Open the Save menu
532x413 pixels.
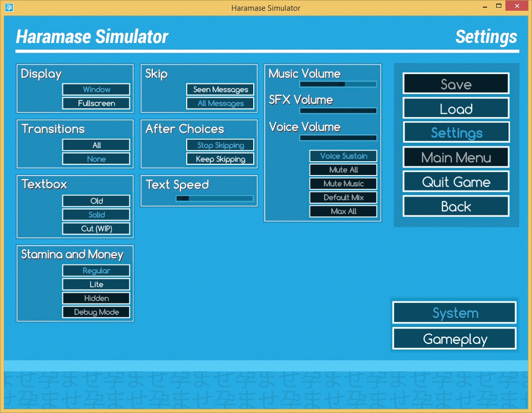point(456,83)
